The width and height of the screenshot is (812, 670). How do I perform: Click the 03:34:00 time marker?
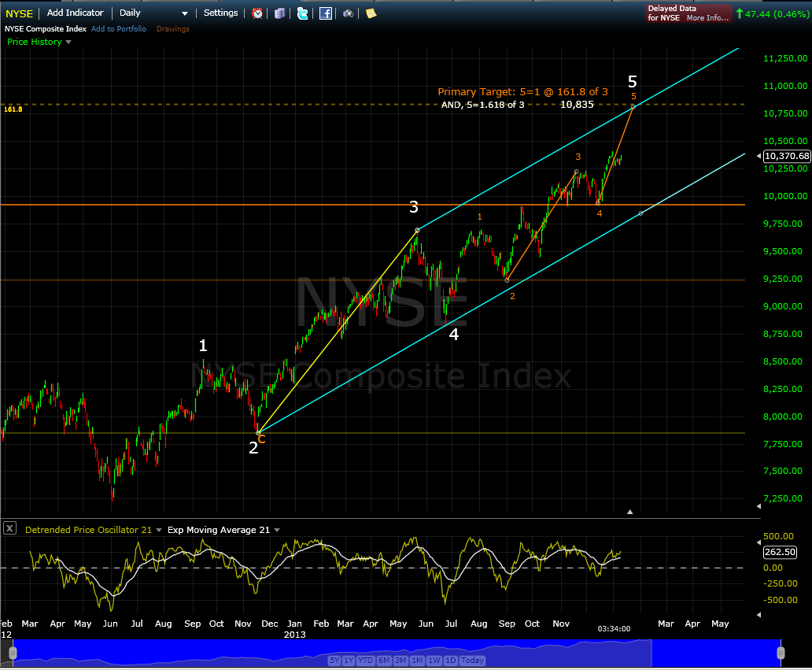point(615,628)
